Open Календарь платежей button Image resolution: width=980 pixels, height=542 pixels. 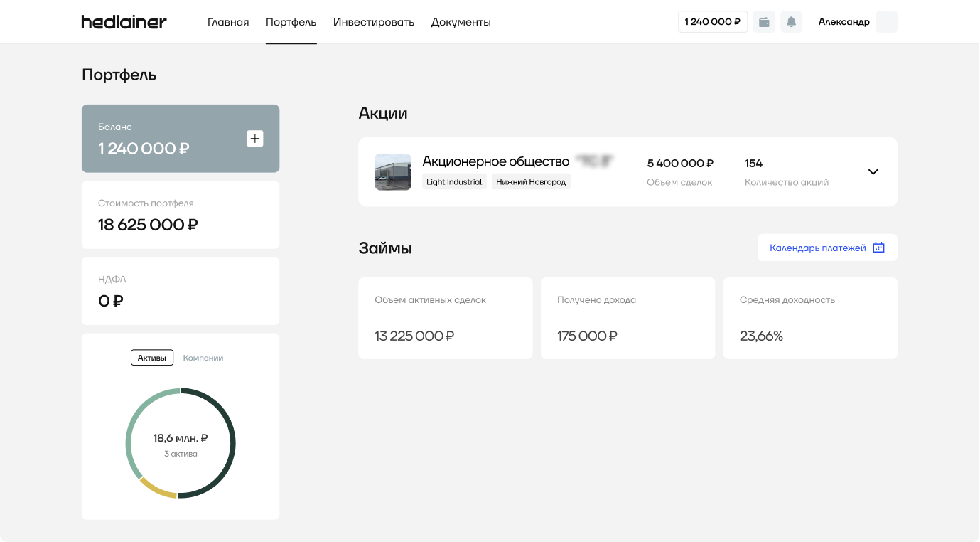pyautogui.click(x=827, y=248)
